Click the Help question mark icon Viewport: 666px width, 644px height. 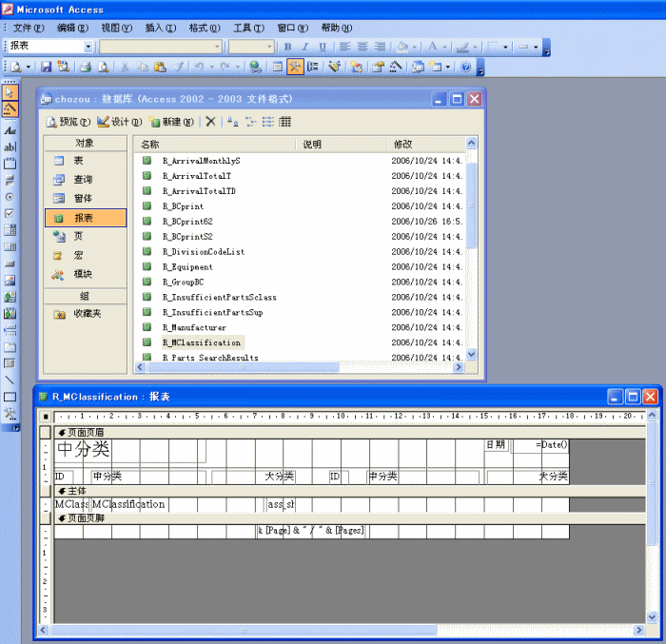coord(466,67)
